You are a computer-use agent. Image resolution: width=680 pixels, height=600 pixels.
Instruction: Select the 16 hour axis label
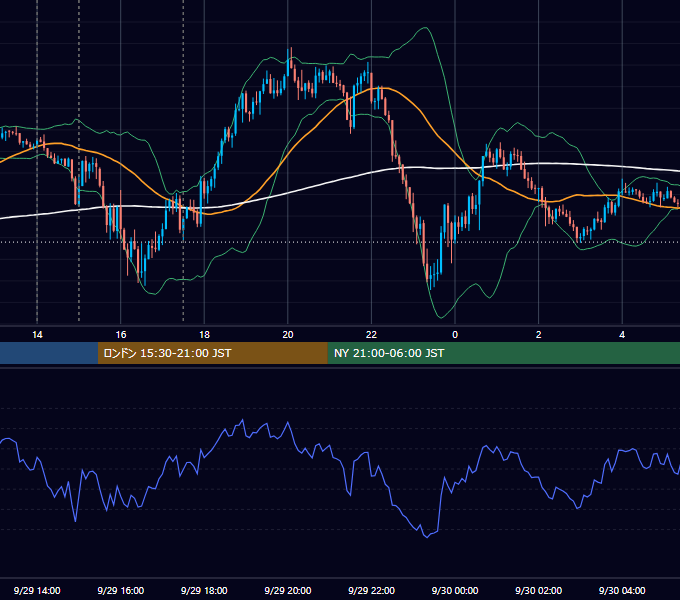(x=121, y=335)
